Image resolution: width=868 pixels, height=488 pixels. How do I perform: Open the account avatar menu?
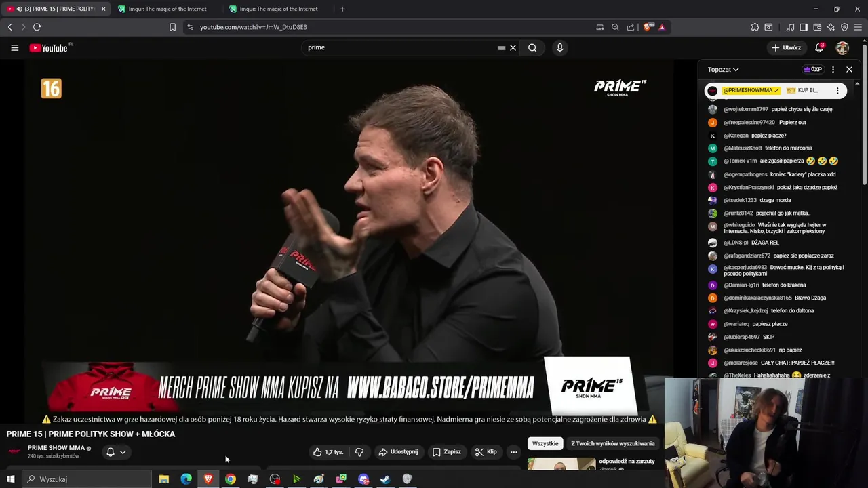[842, 47]
